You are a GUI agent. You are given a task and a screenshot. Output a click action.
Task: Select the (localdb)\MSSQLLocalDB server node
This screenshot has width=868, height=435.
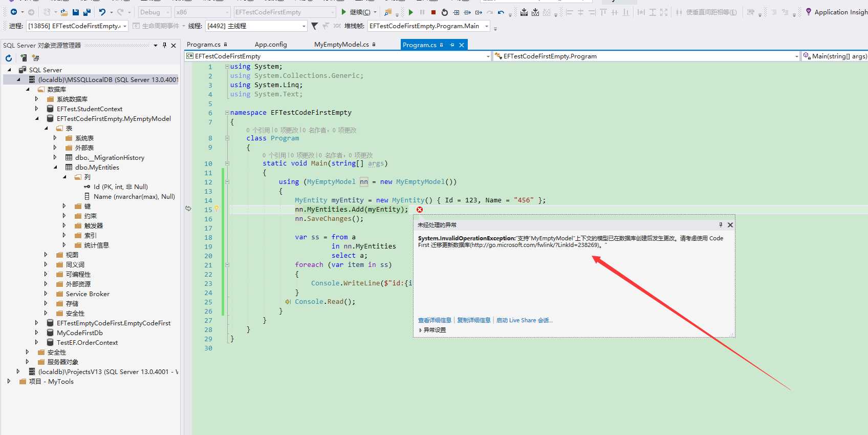(x=108, y=80)
